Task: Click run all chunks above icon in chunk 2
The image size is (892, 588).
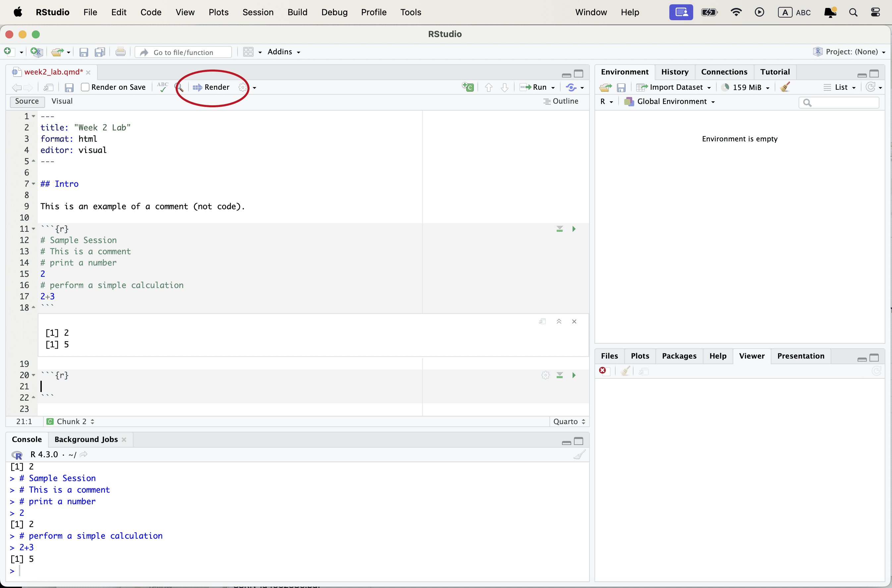Action: click(559, 375)
